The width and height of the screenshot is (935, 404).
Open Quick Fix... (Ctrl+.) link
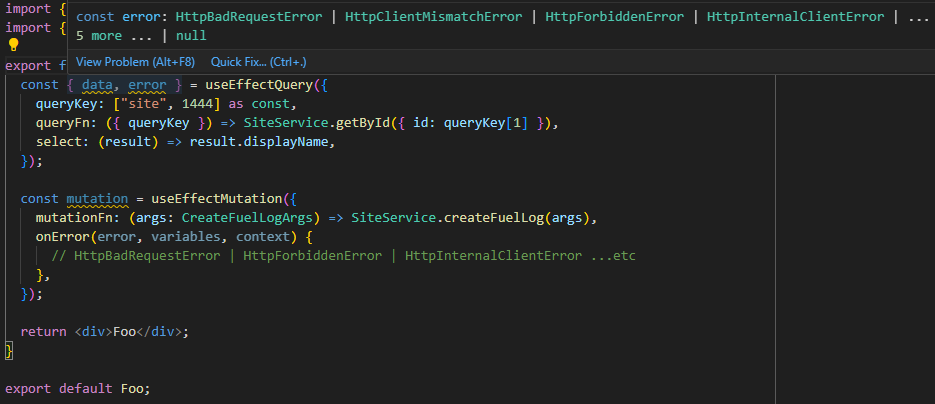(x=259, y=62)
